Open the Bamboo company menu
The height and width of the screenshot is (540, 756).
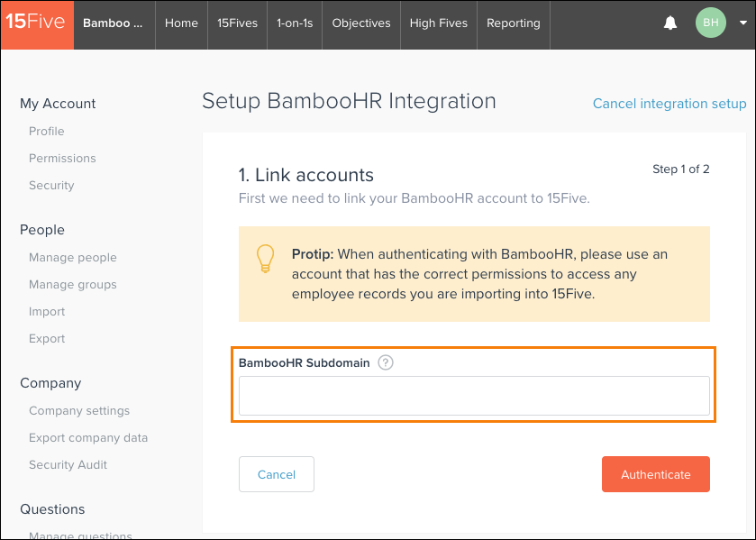point(113,23)
